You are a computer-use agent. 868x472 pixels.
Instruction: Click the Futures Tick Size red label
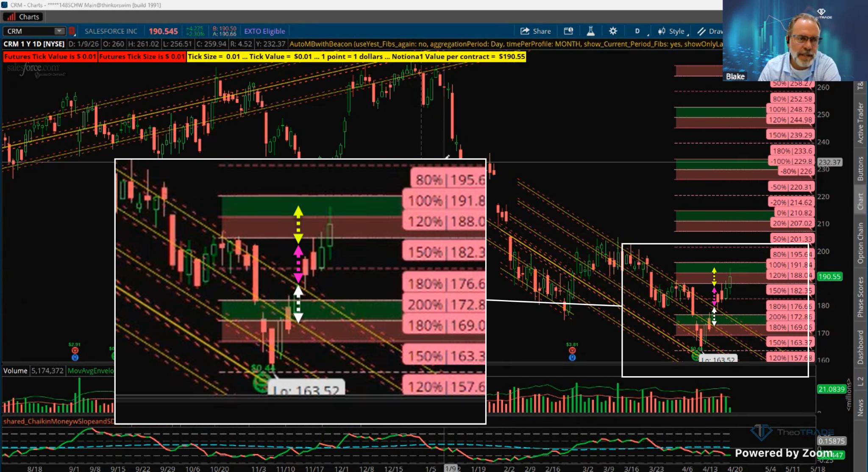coord(142,56)
